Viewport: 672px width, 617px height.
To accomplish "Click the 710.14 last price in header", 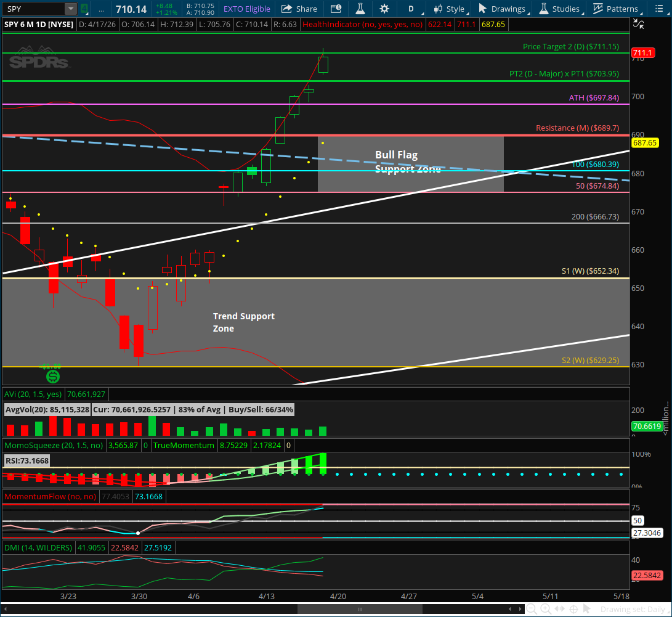I will (131, 9).
